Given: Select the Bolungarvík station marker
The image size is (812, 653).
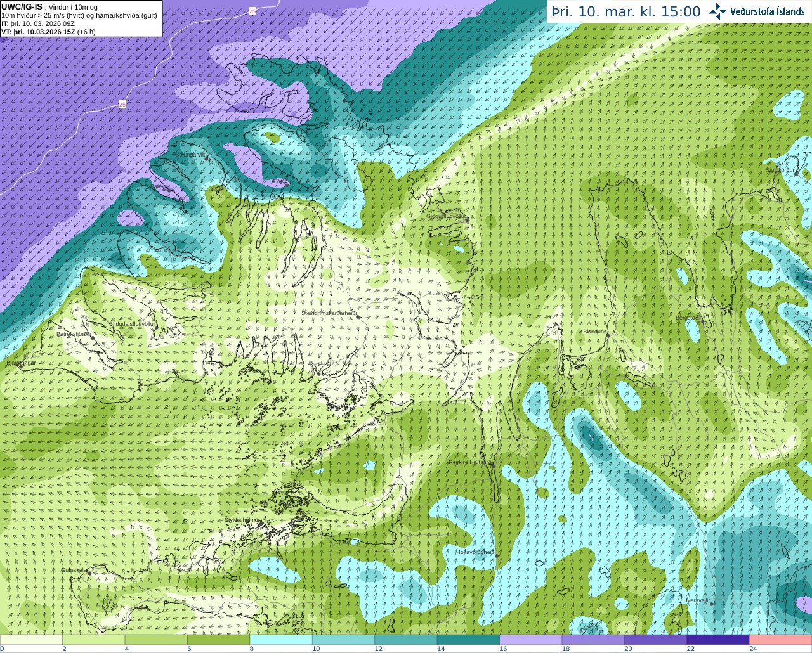Looking at the screenshot, I should pyautogui.click(x=207, y=158).
